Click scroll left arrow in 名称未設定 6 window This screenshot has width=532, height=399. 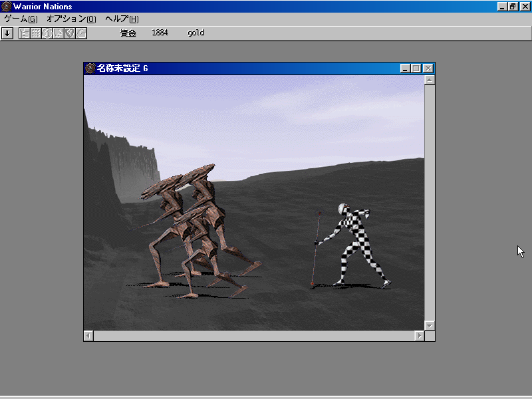click(88, 336)
